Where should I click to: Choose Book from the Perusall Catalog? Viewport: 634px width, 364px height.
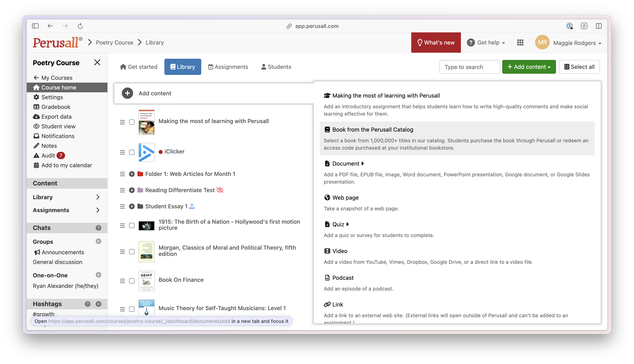click(x=457, y=138)
